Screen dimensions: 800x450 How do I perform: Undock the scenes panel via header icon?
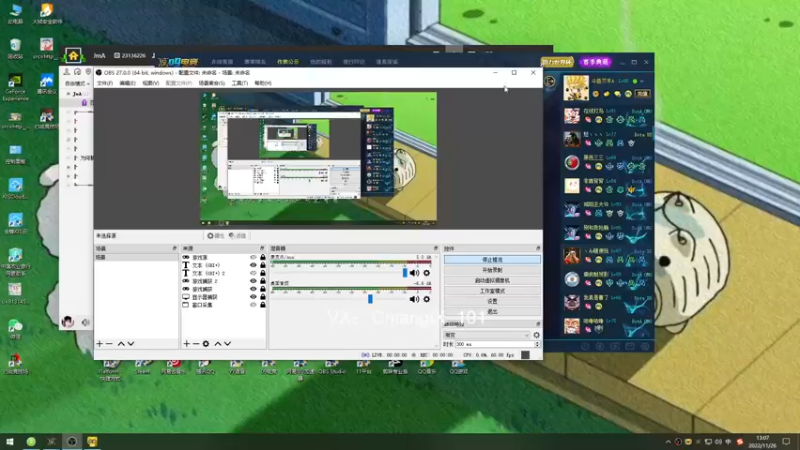point(174,248)
